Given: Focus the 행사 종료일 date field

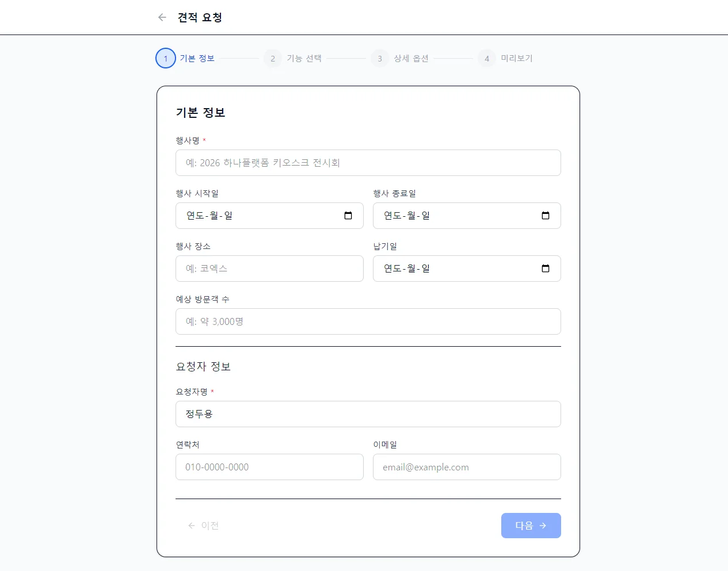Looking at the screenshot, I should coord(467,216).
